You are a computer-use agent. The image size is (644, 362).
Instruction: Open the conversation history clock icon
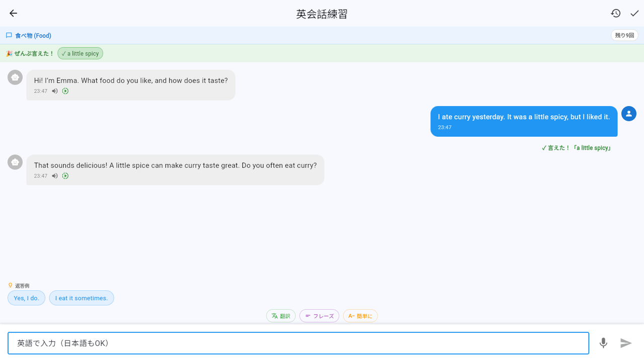(x=616, y=14)
